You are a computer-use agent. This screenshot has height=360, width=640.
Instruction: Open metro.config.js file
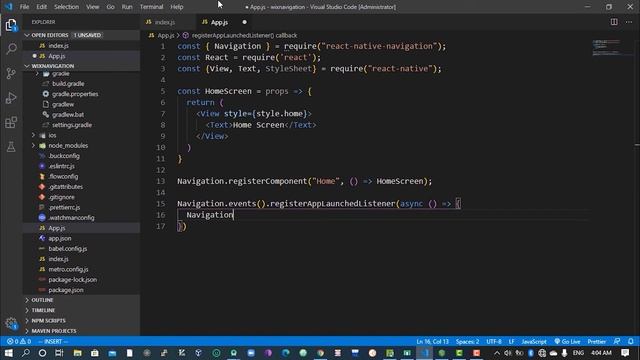click(x=68, y=269)
